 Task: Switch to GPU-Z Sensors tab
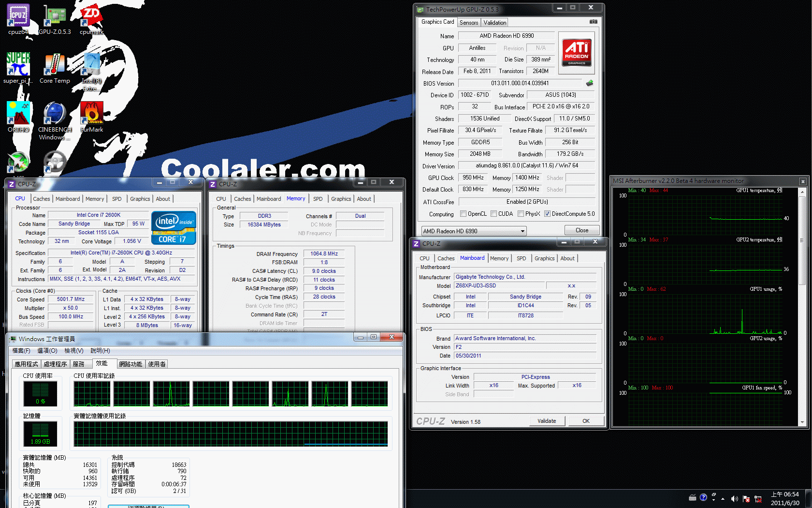click(x=469, y=23)
